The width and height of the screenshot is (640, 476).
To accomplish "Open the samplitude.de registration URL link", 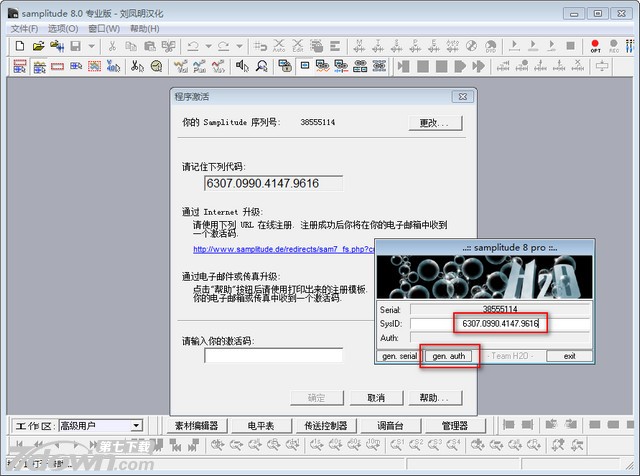I will tap(284, 249).
